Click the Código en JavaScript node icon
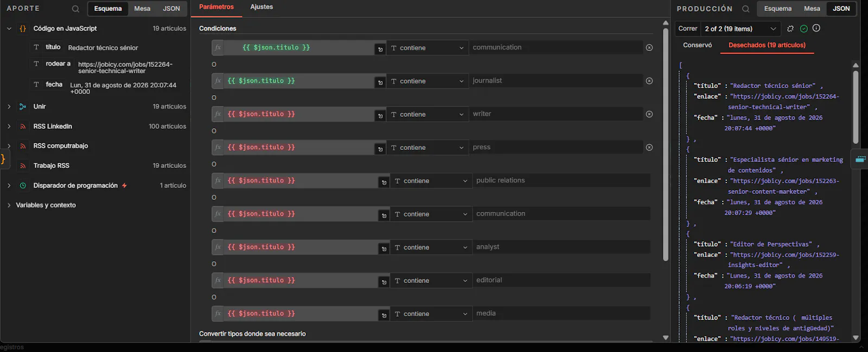868x352 pixels. click(x=23, y=29)
